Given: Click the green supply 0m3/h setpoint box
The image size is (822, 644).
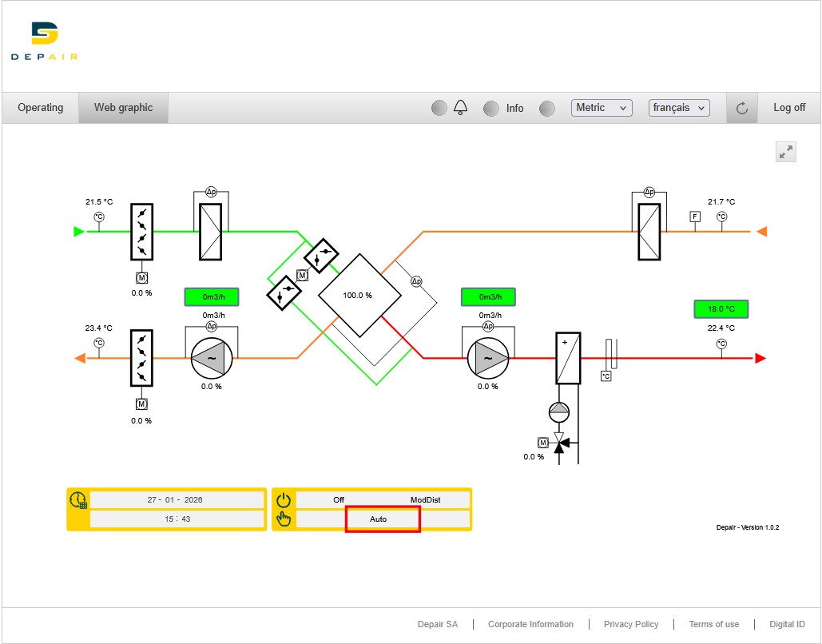Looking at the screenshot, I should (x=488, y=296).
